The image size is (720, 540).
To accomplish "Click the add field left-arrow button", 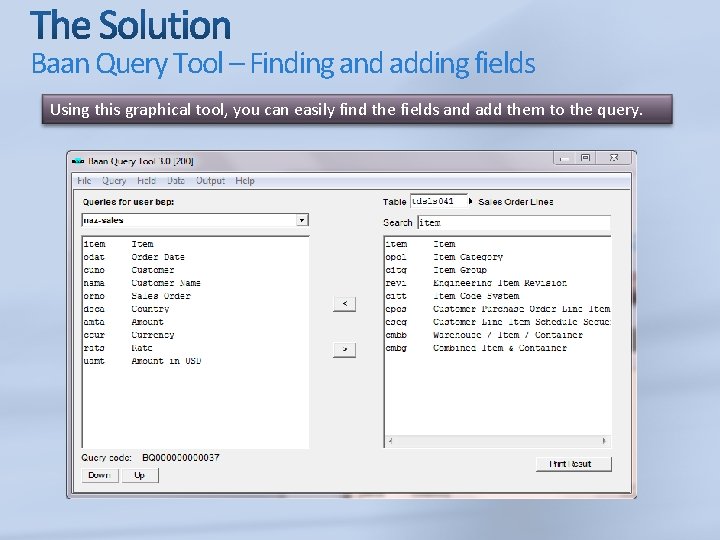I will click(344, 304).
